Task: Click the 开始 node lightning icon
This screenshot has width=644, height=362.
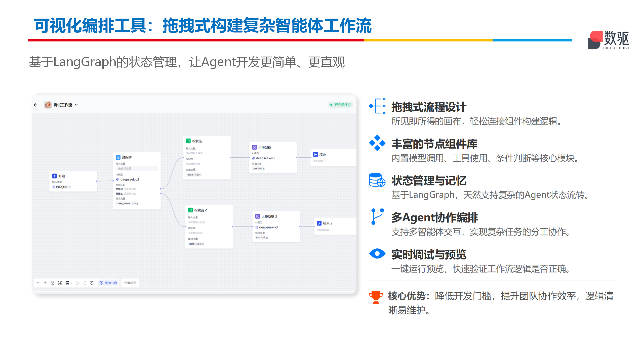Action: [x=54, y=176]
